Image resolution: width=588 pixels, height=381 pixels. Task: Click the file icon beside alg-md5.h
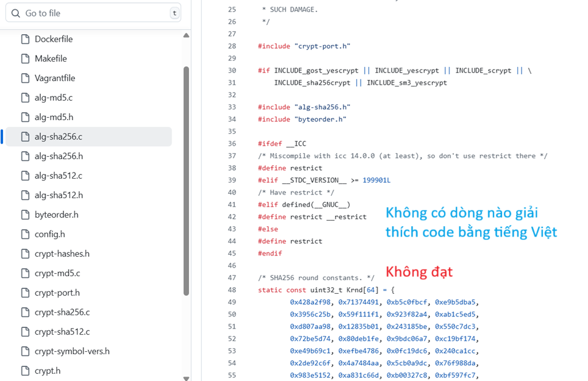coord(25,117)
